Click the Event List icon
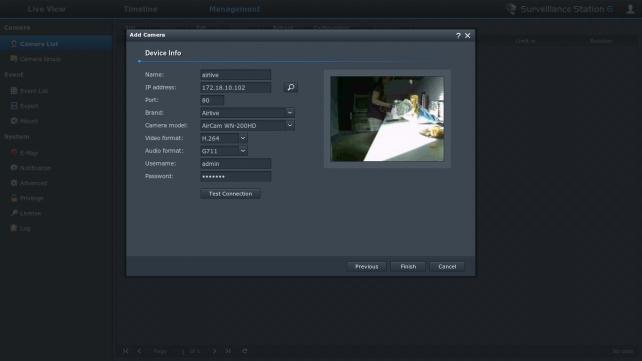Screen dimensions: 642x361 (x=14, y=90)
